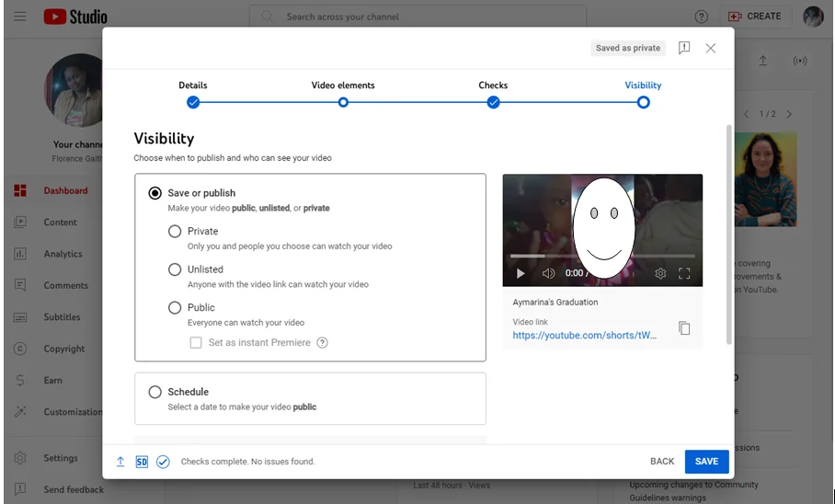Expand the Schedule option
The height and width of the screenshot is (504, 835).
click(x=155, y=392)
